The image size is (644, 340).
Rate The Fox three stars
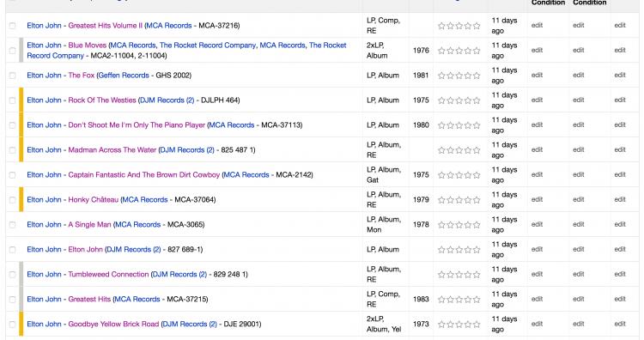[459, 76]
